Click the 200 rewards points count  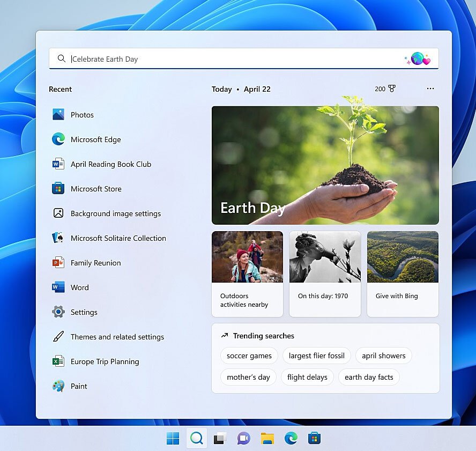click(380, 88)
